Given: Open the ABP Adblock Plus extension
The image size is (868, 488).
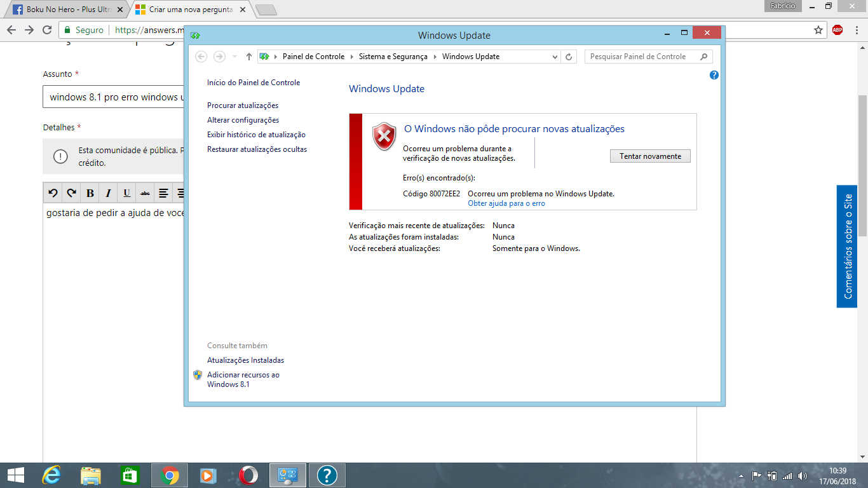Looking at the screenshot, I should (x=837, y=30).
